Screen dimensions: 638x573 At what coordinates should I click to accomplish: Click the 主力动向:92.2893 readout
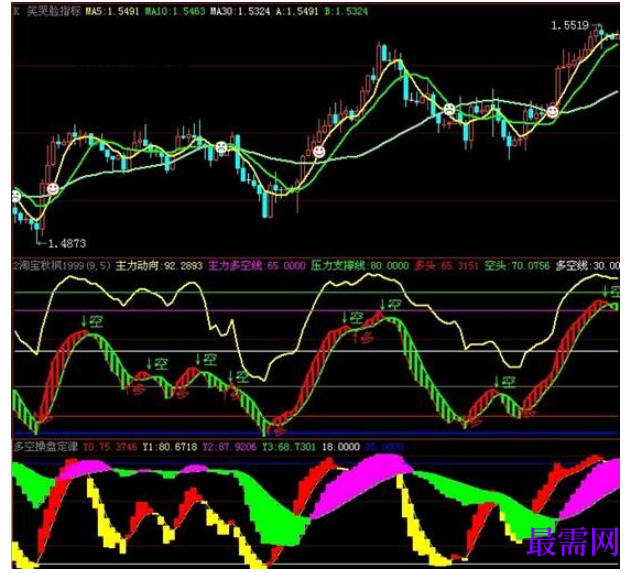[159, 266]
